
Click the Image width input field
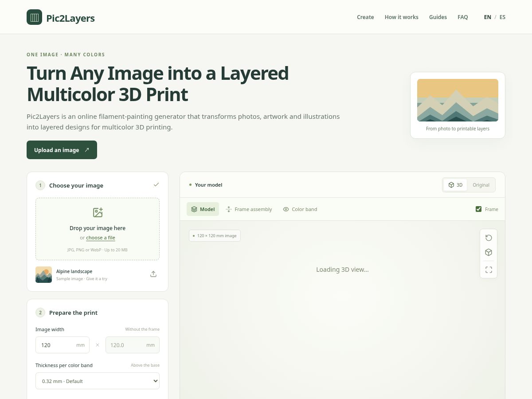tap(63, 345)
